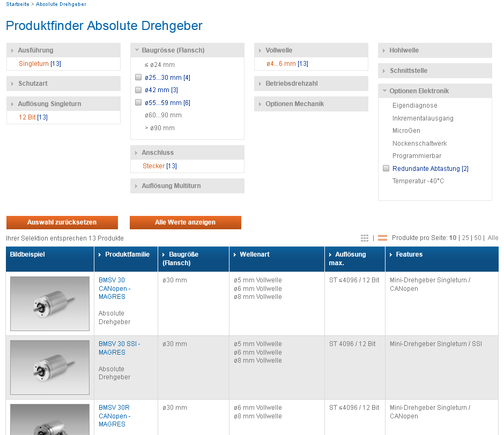
Task: Show Alle products per page
Action: click(x=493, y=238)
